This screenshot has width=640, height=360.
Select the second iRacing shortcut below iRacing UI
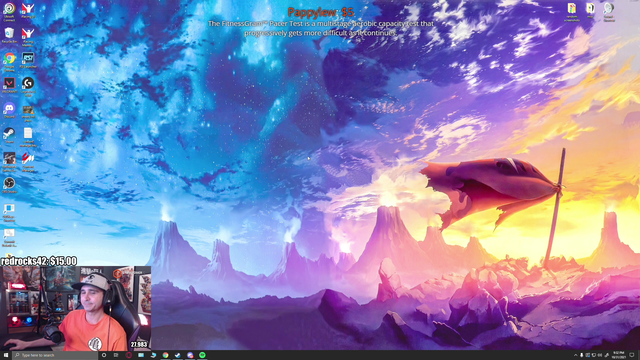coord(28,37)
